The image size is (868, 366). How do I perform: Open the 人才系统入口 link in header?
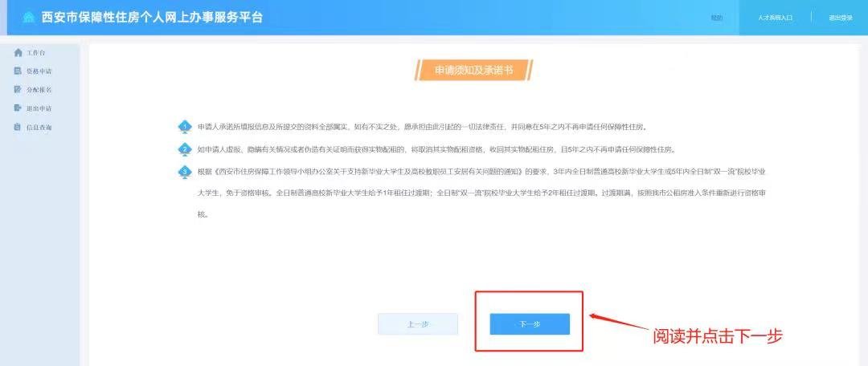click(775, 18)
